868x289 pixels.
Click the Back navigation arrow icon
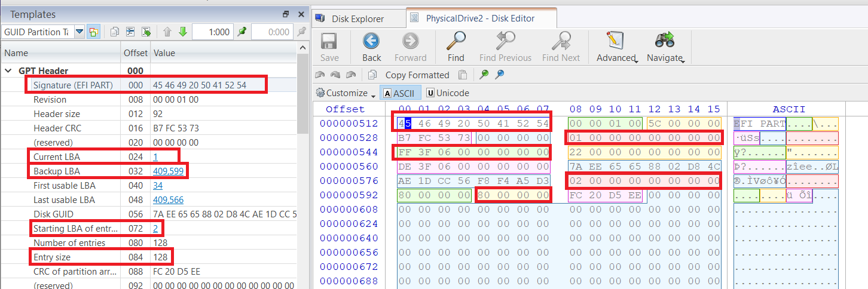point(371,41)
